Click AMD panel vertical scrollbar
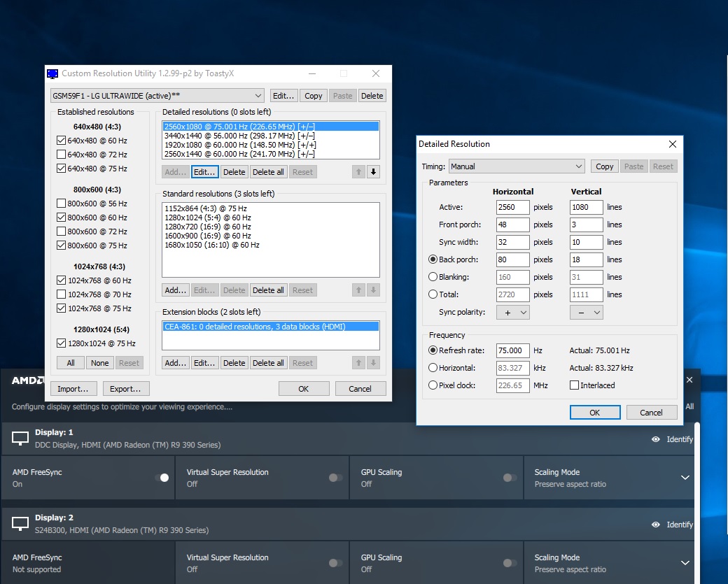Viewport: 728px width, 584px height. click(697, 503)
